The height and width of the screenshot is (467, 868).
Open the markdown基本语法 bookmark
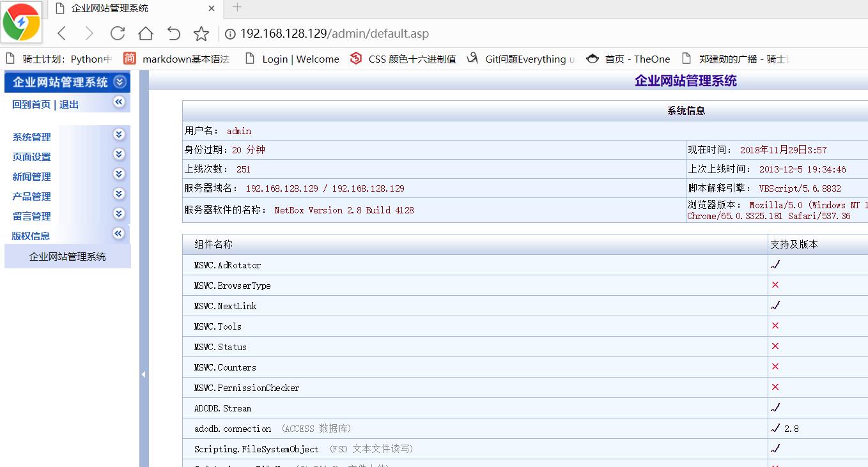tap(185, 59)
